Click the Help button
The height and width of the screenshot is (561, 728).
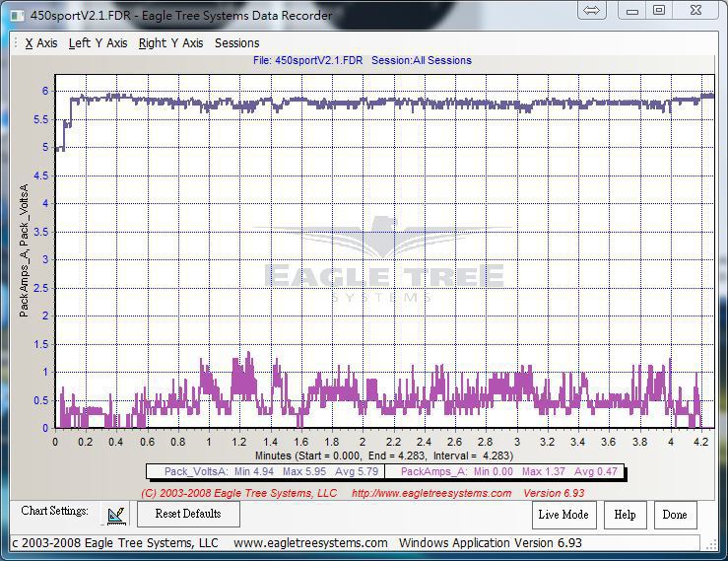coord(625,515)
